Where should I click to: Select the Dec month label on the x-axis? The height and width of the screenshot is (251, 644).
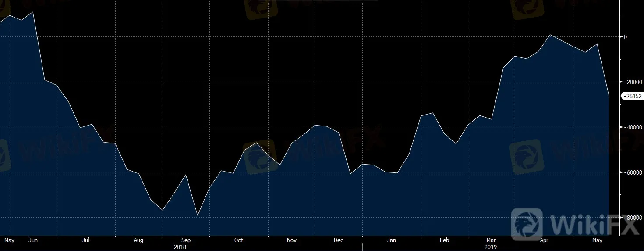pos(338,240)
